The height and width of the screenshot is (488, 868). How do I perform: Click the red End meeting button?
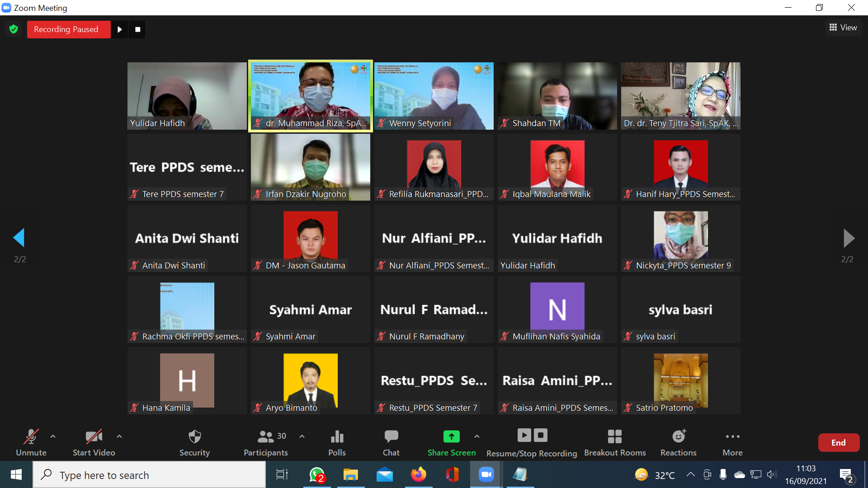click(x=838, y=443)
